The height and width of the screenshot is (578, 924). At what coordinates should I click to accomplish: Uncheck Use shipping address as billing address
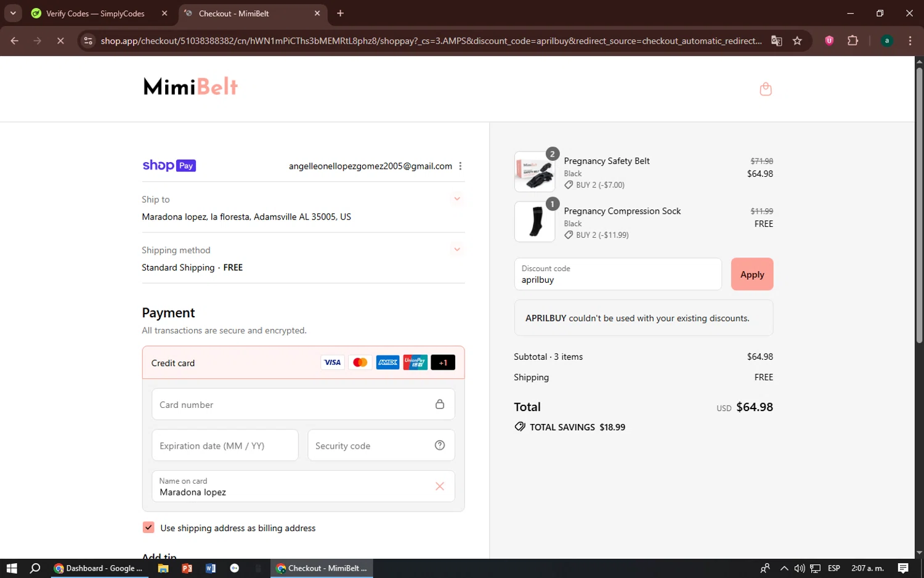click(148, 527)
